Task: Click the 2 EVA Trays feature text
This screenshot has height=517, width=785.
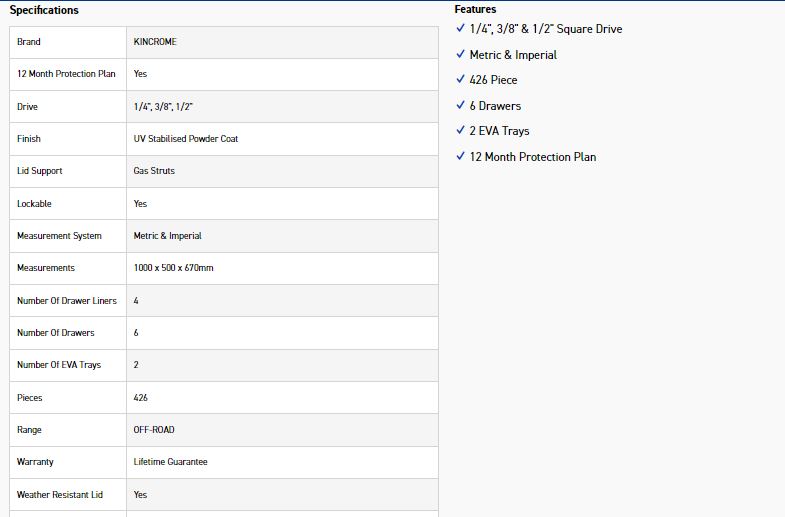Action: tap(499, 131)
